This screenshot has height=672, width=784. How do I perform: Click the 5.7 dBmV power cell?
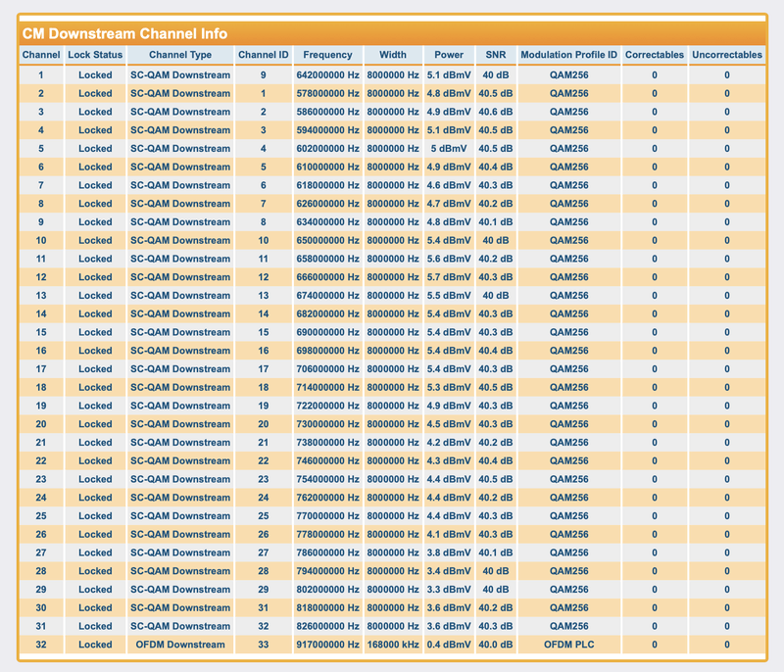449,277
